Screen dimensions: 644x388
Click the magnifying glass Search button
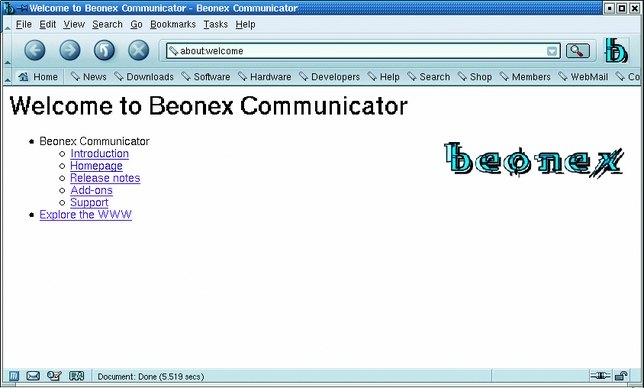coord(578,51)
